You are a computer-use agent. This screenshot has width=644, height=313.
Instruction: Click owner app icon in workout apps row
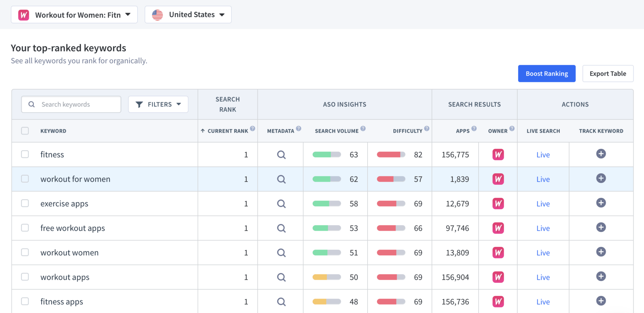coord(498,277)
